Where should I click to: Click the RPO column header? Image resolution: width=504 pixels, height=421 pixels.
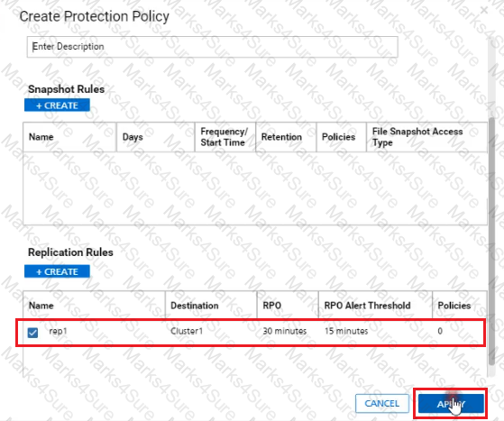click(272, 306)
